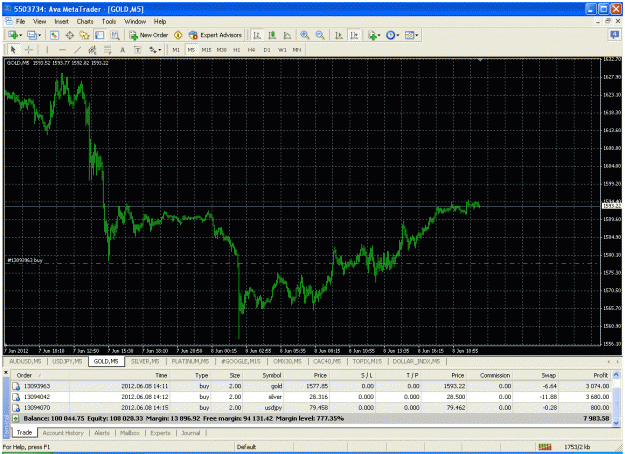This screenshot has width=625, height=454.
Task: Select the crosshair tool
Action: [28, 49]
